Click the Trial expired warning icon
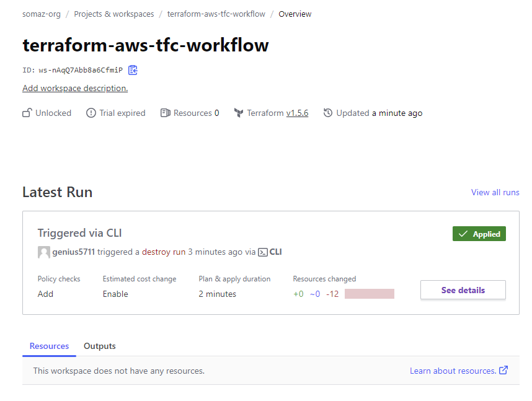 pos(91,113)
